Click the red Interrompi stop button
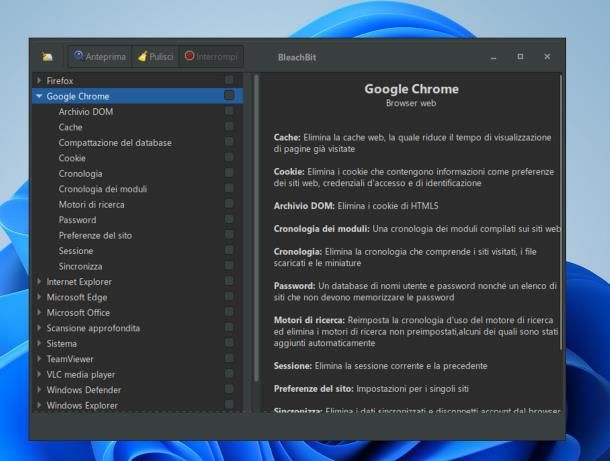 click(211, 57)
